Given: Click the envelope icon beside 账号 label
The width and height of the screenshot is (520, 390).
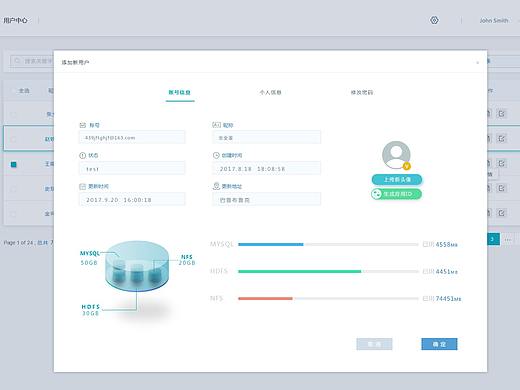Looking at the screenshot, I should coord(83,125).
